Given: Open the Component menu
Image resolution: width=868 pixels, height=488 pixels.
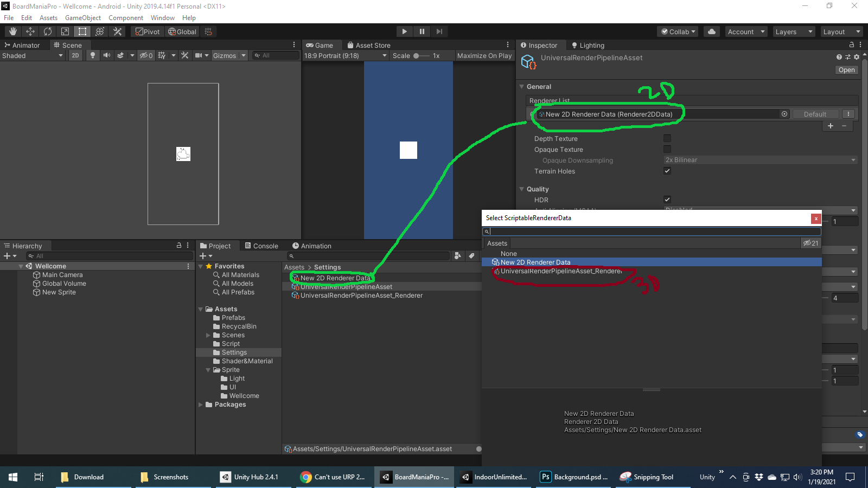Looking at the screenshot, I should point(126,18).
